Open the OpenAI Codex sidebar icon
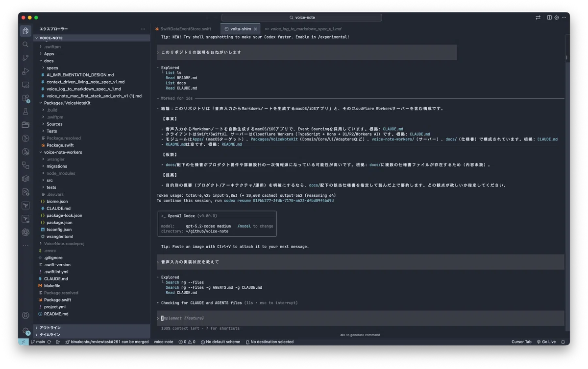The image size is (588, 369). 25,232
